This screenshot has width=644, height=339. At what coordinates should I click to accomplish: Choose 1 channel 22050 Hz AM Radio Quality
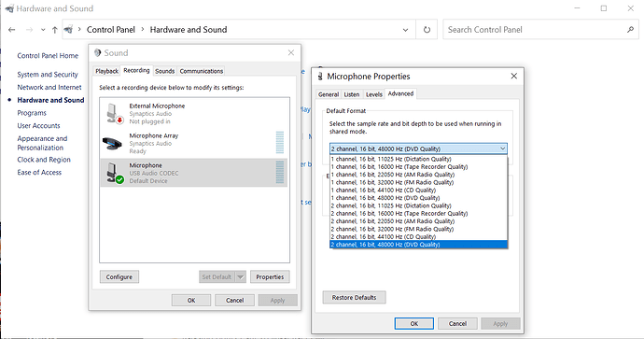pos(418,175)
